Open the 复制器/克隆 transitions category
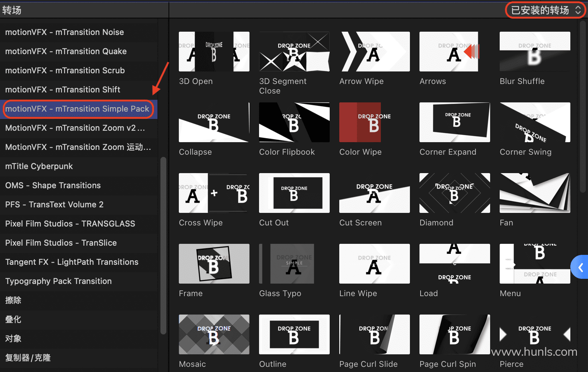 79,358
